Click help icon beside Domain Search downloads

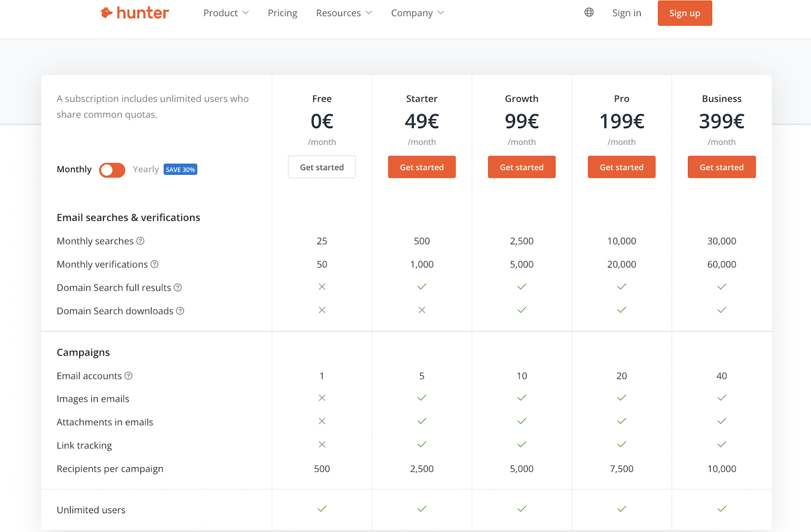180,311
